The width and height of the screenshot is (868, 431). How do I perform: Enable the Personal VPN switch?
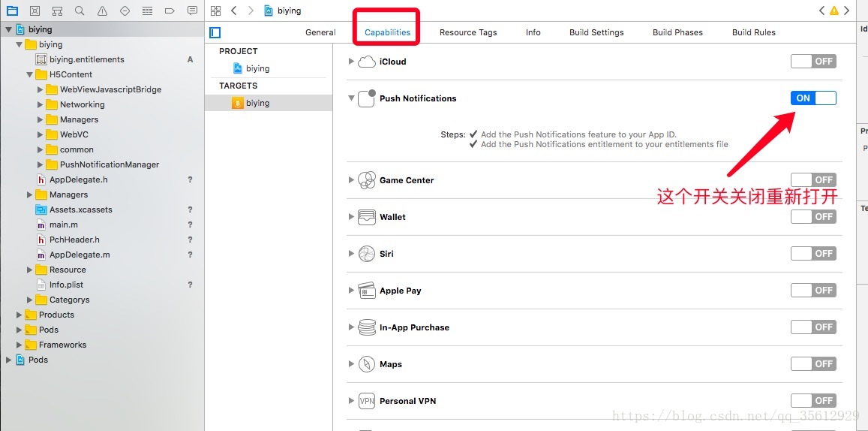[813, 400]
